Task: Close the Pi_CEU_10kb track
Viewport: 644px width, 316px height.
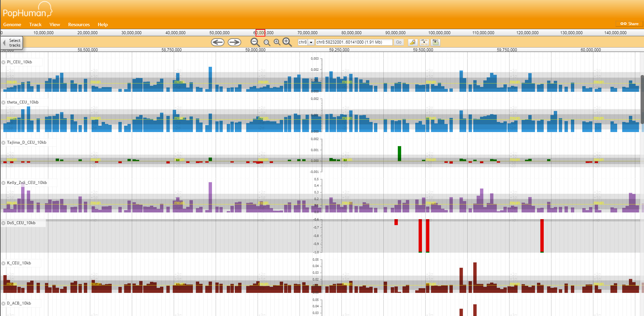Action: [x=3, y=62]
